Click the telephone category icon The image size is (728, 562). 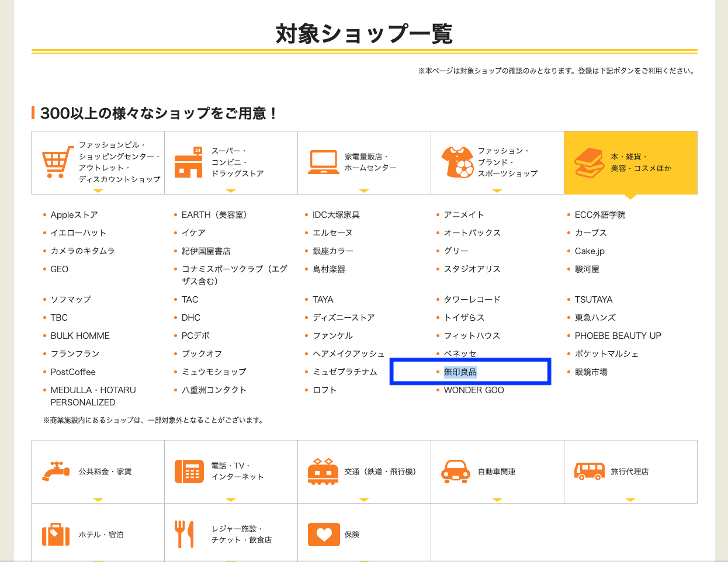coord(189,471)
